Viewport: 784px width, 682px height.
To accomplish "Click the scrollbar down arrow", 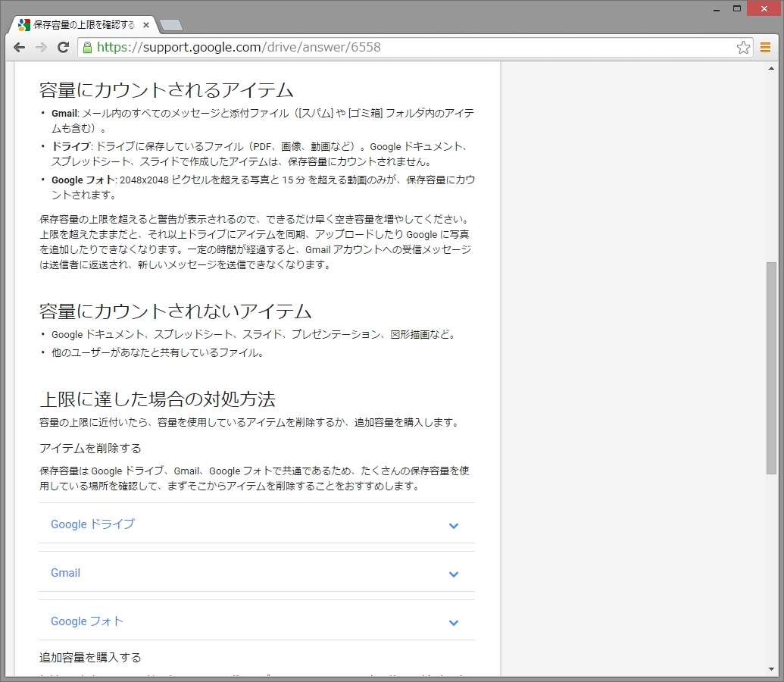I will click(x=771, y=669).
